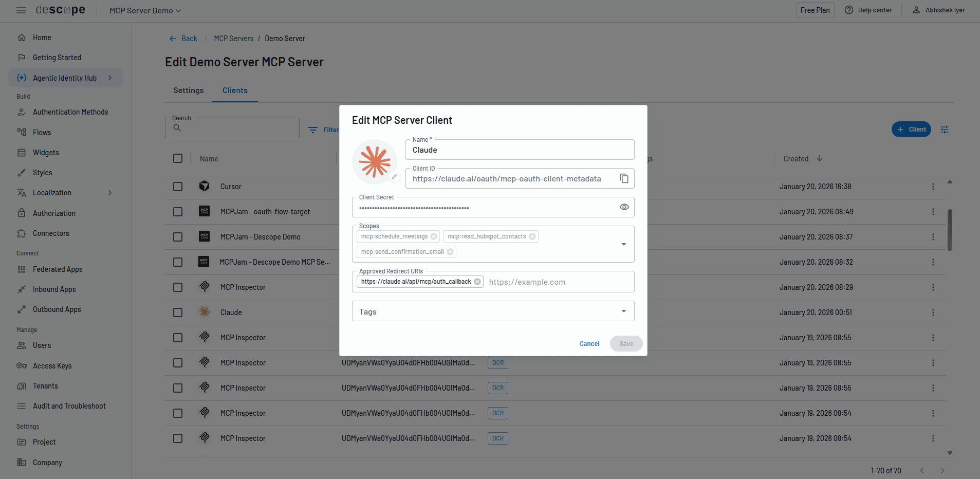Check the select-all checkbox in the table header

[178, 158]
